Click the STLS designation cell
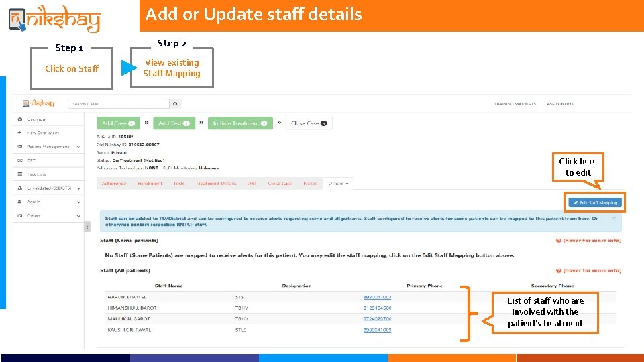644x362 pixels. tap(241, 330)
